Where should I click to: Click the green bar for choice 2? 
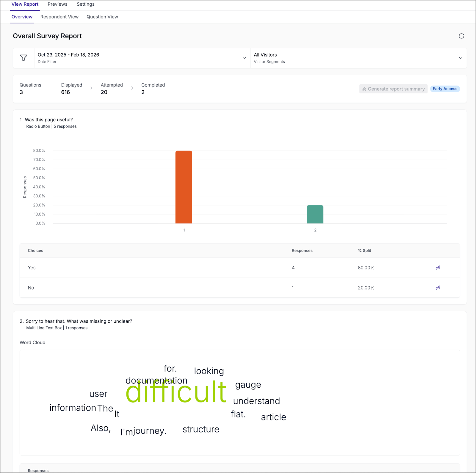pyautogui.click(x=315, y=214)
